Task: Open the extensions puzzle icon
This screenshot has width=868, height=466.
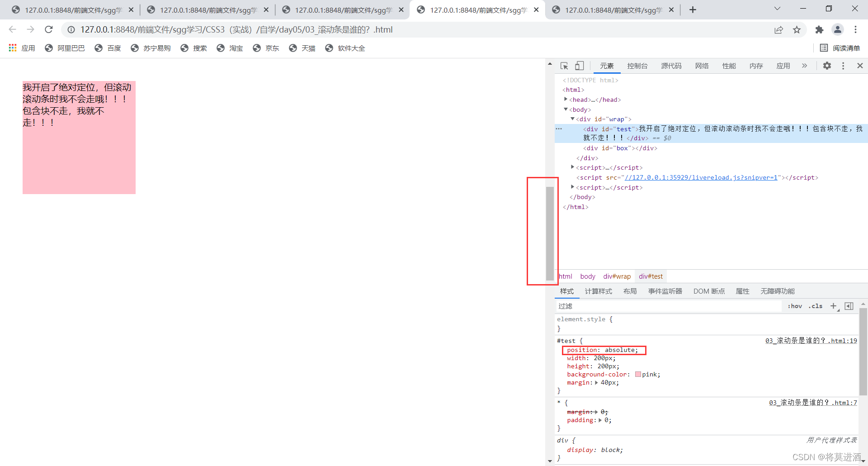Action: tap(819, 29)
